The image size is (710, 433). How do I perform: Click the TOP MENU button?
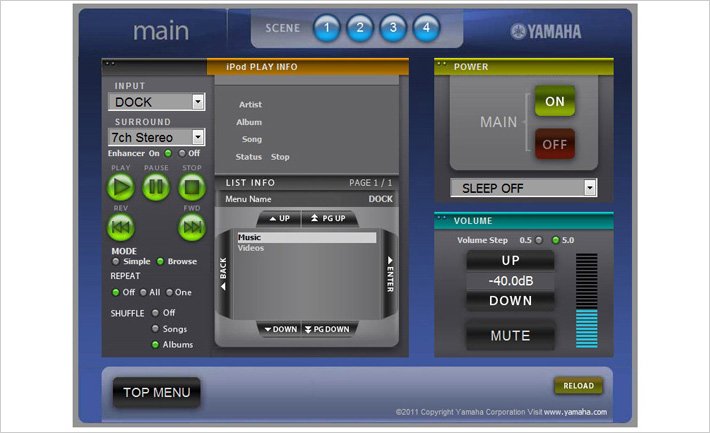156,392
